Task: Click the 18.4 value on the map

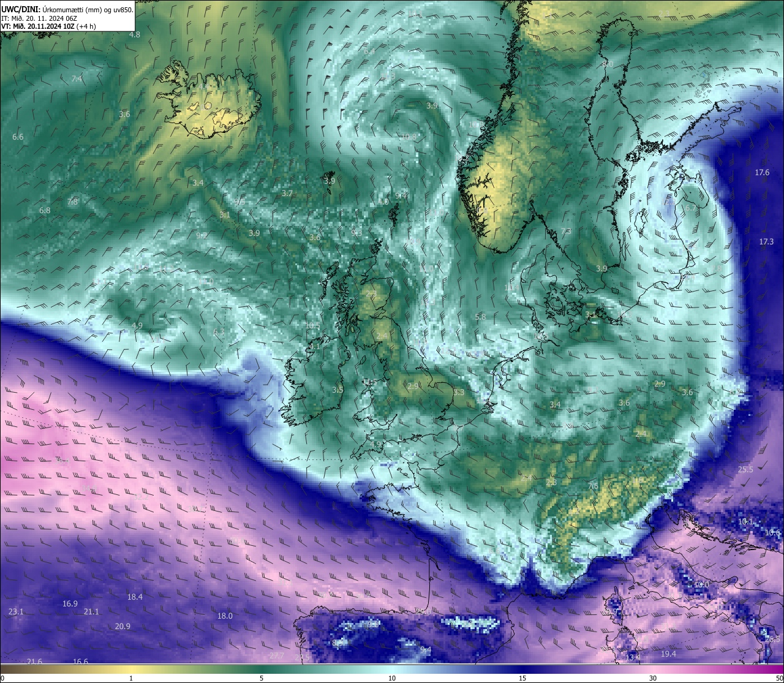Action: pyautogui.click(x=135, y=597)
